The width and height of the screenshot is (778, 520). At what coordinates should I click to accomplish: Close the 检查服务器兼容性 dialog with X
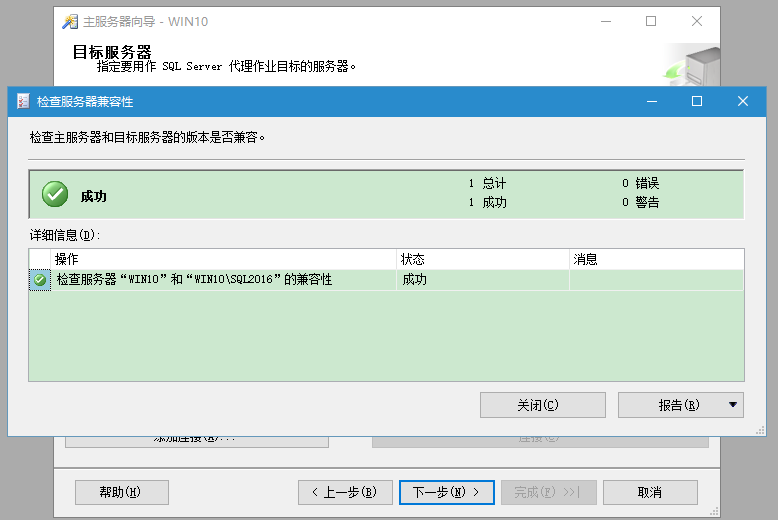coord(743,102)
